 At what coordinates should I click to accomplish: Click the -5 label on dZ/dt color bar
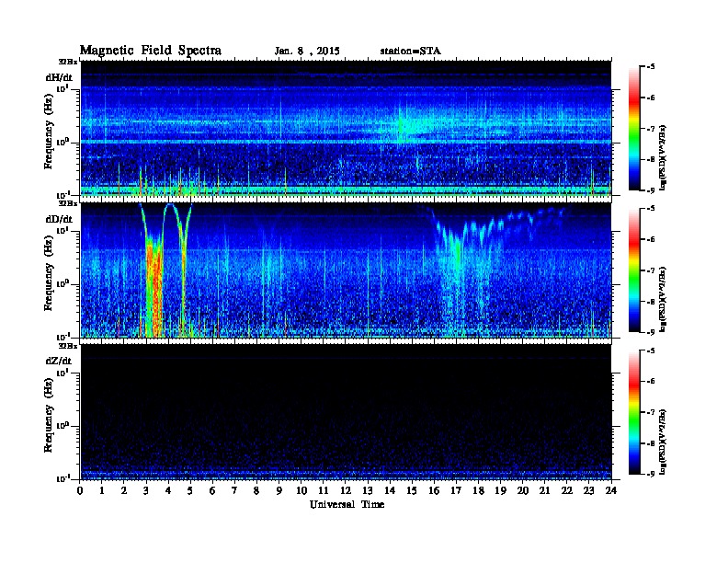tap(651, 350)
